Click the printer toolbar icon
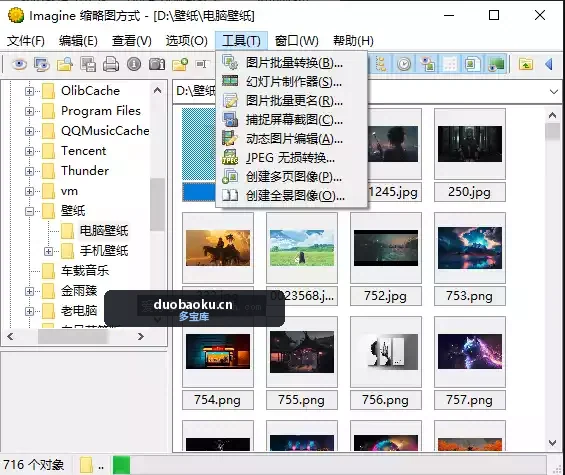This screenshot has width=565, height=475. (111, 65)
